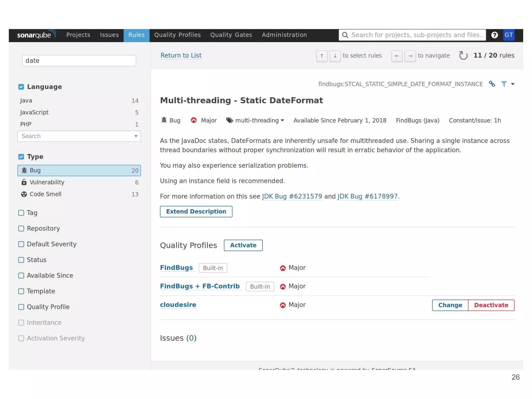Click the rules search field containing 'date'

(79, 61)
